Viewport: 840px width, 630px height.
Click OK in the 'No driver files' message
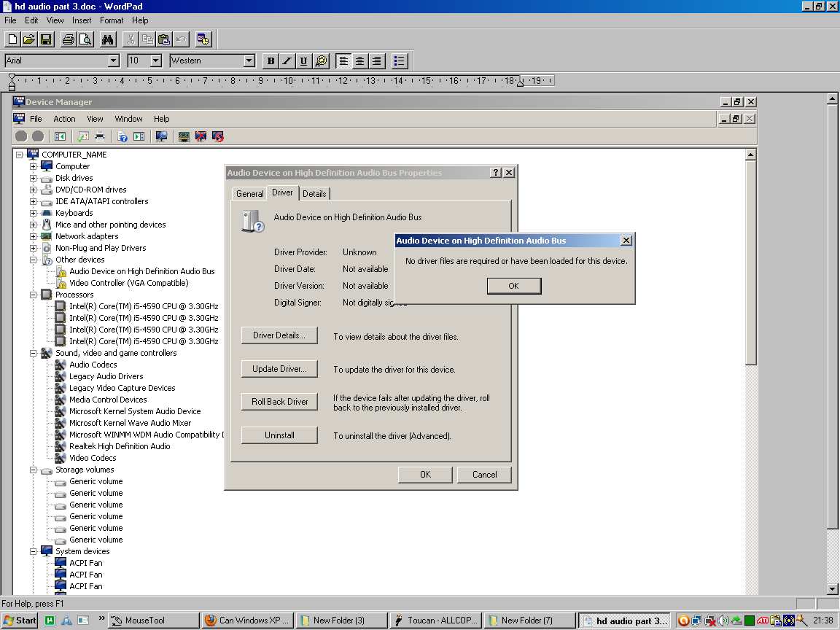coord(514,286)
